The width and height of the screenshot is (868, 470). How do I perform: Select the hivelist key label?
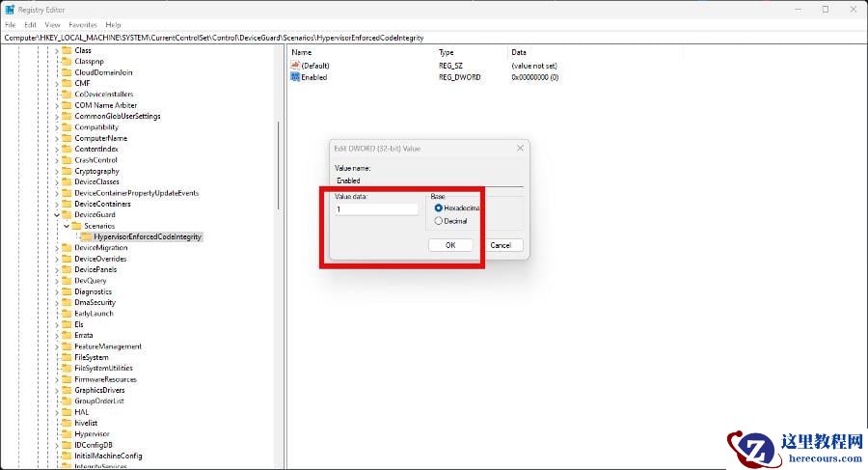86,423
